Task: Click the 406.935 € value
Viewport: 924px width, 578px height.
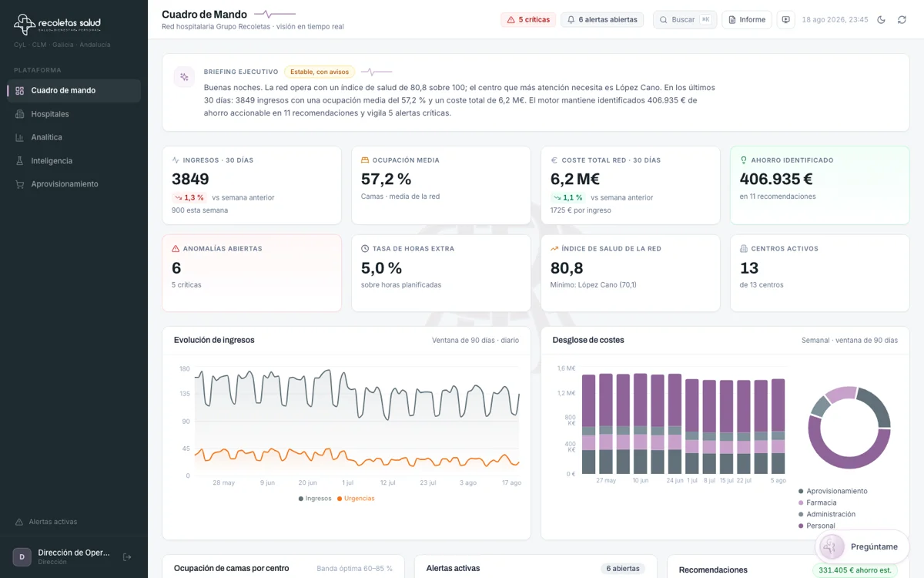Action: click(x=776, y=179)
